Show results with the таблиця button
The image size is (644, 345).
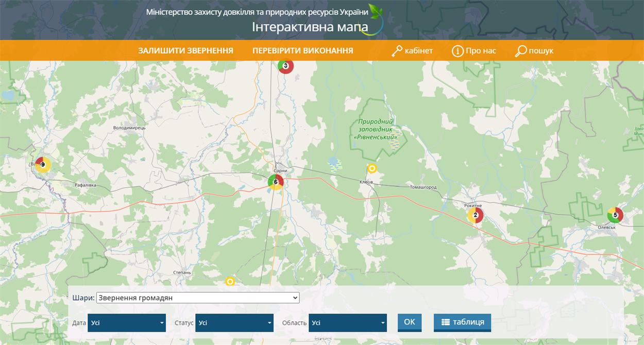pyautogui.click(x=462, y=322)
